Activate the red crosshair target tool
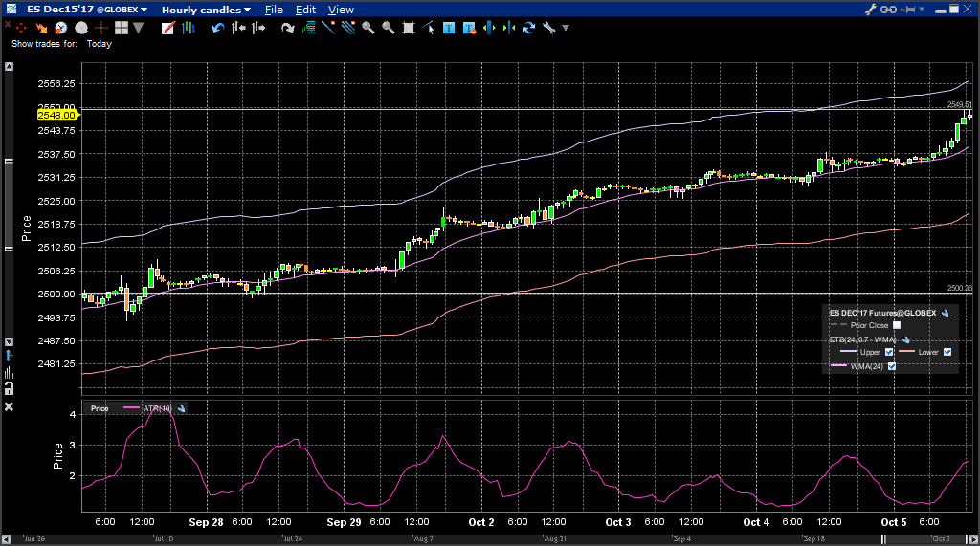Screen dimensions: 980x546 click(21, 28)
